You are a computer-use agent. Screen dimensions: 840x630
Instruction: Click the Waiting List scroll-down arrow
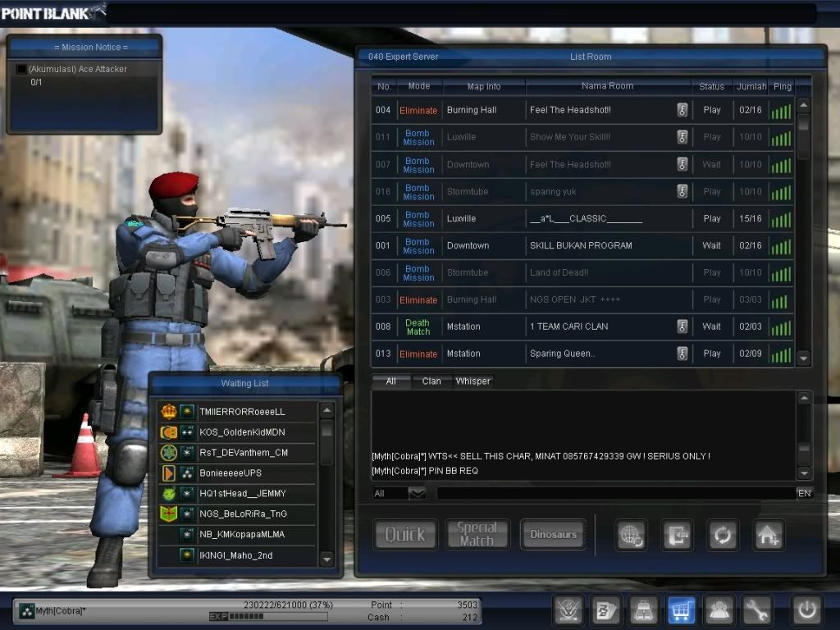coord(326,559)
